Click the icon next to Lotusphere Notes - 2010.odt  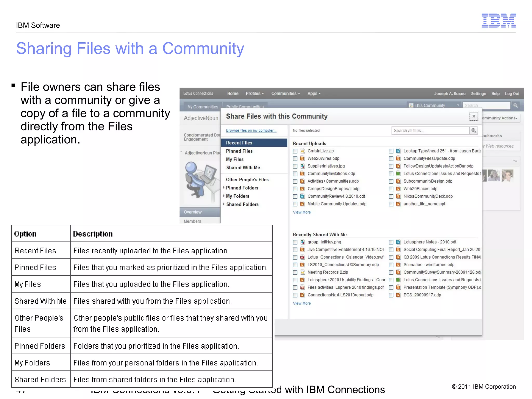[398, 242]
